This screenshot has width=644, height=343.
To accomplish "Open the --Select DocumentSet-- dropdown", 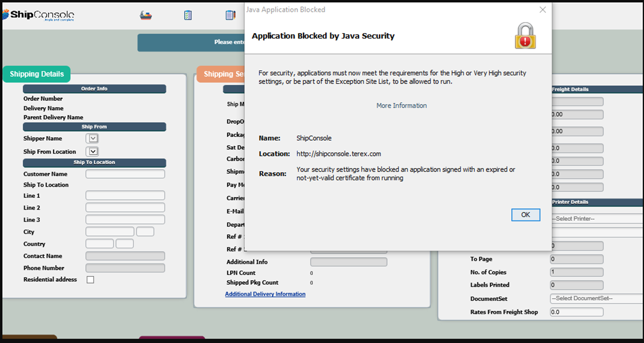I will click(597, 299).
